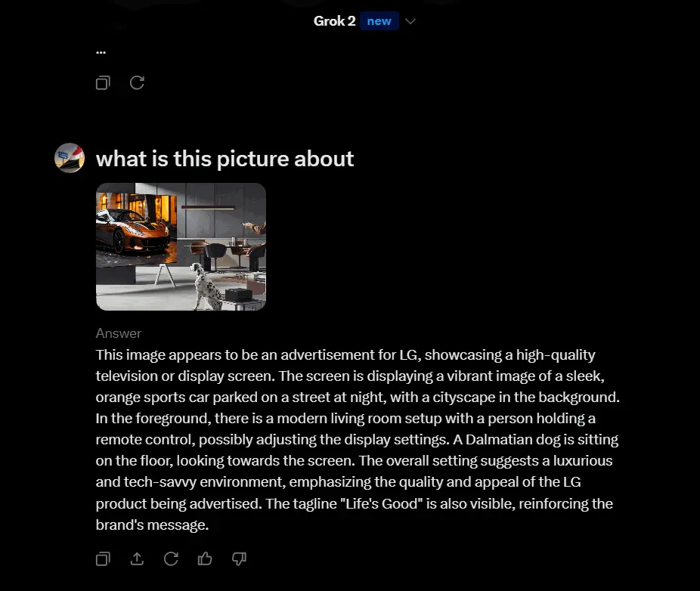Copy the LG advertisement answer text
Viewport: 700px width, 591px height.
click(x=103, y=559)
